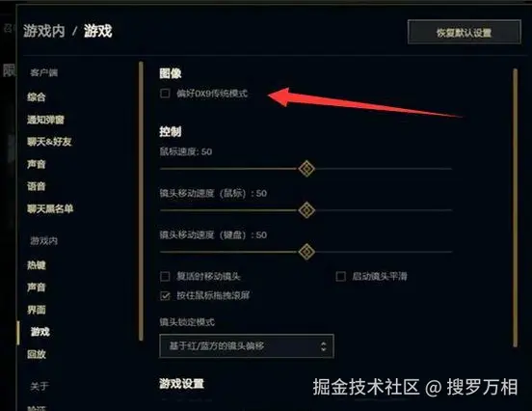Toggle 复活时移动镜头 checkbox
This screenshot has height=411, width=532.
(165, 276)
